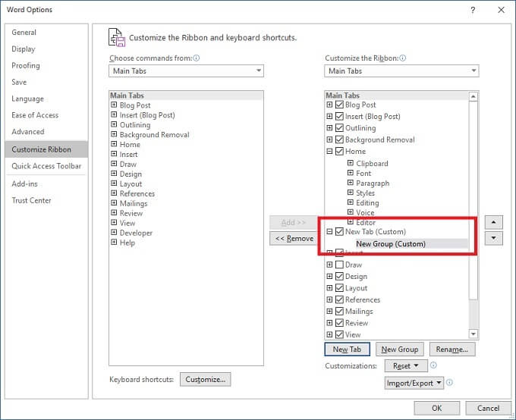Click info icon next to Import/Export

coord(449,383)
